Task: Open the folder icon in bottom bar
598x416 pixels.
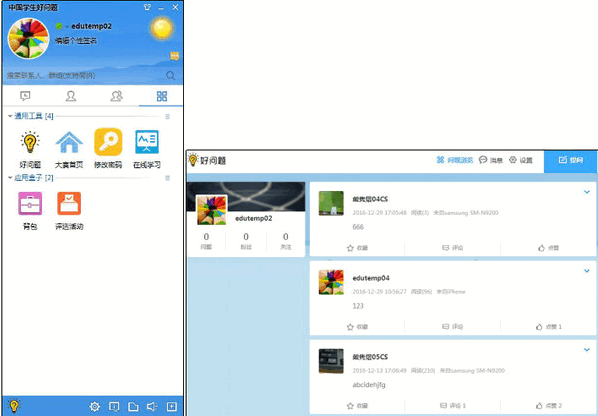Action: [133, 406]
